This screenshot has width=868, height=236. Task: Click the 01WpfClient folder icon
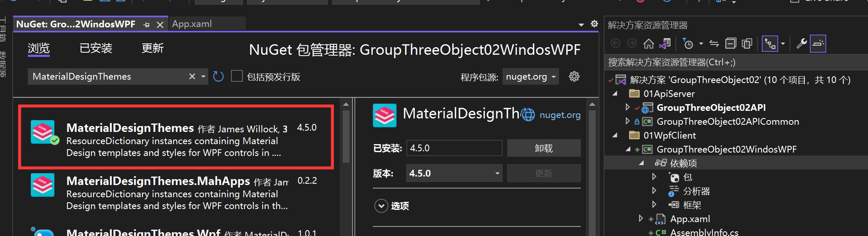(634, 135)
